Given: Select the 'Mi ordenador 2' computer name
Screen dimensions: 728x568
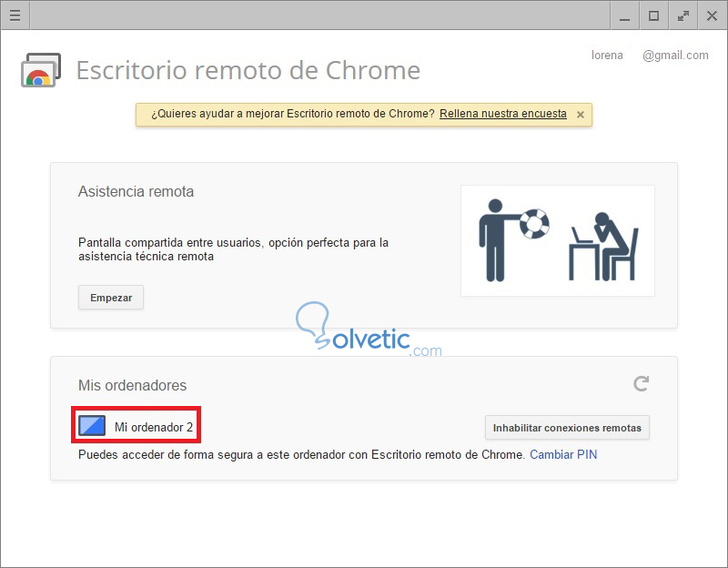Looking at the screenshot, I should click(154, 427).
